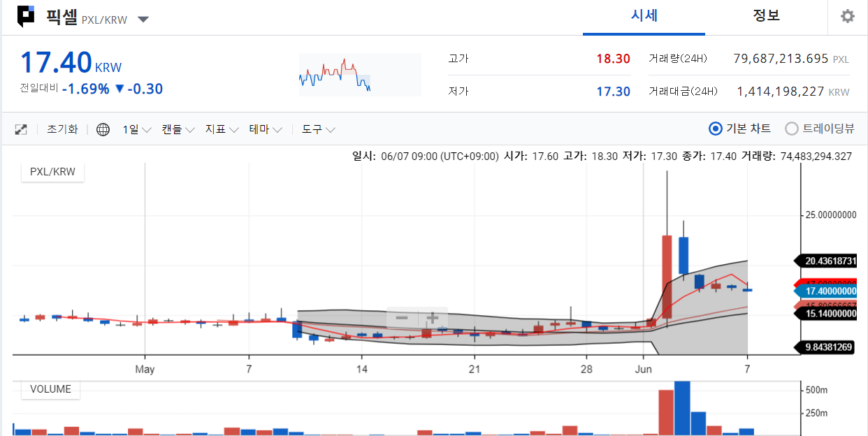868x436 pixels.
Task: Open the globe timezone icon
Action: (103, 129)
